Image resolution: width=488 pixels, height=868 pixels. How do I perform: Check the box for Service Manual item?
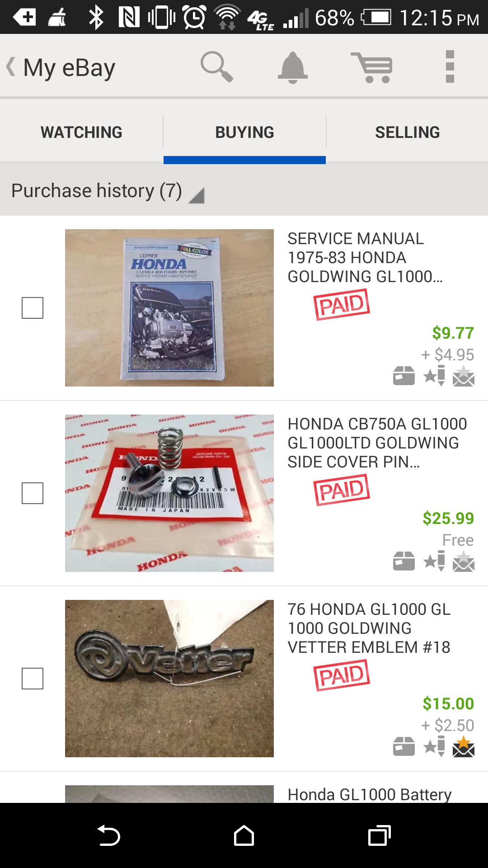[33, 308]
